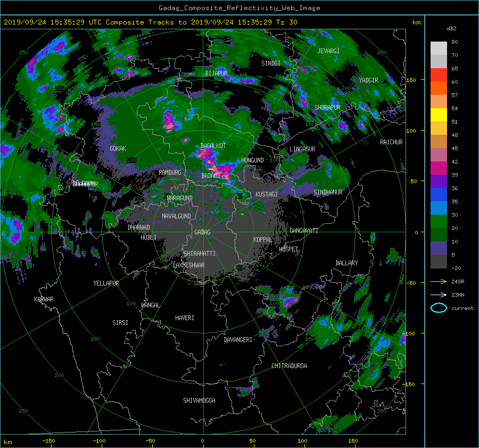Click the KUSTAGI city label
Image resolution: width=479 pixels, height=448 pixels.
pyautogui.click(x=267, y=194)
